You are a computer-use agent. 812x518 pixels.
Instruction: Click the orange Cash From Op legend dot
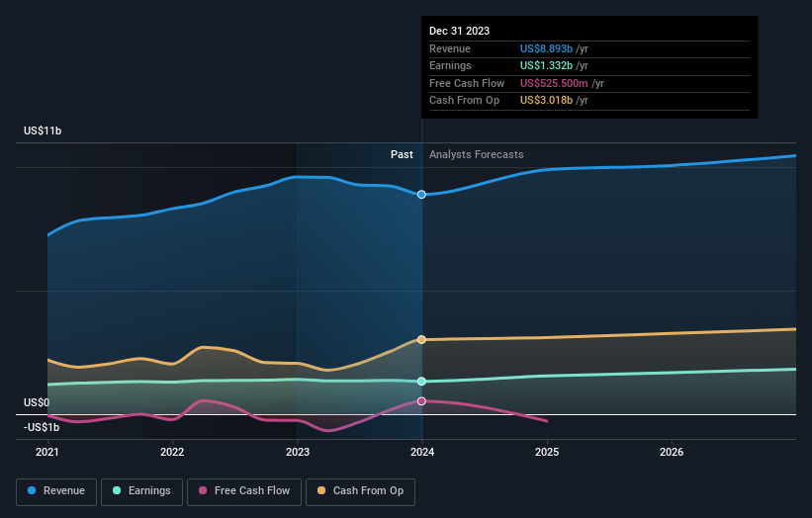click(x=321, y=490)
